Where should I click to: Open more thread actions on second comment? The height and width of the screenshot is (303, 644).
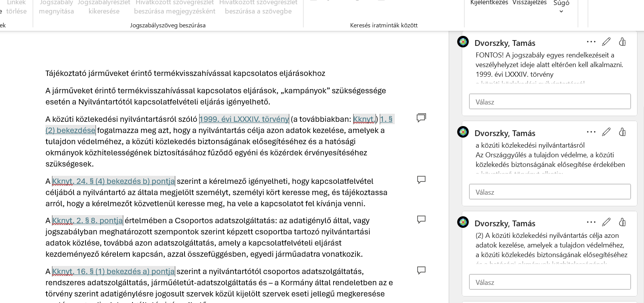click(591, 132)
